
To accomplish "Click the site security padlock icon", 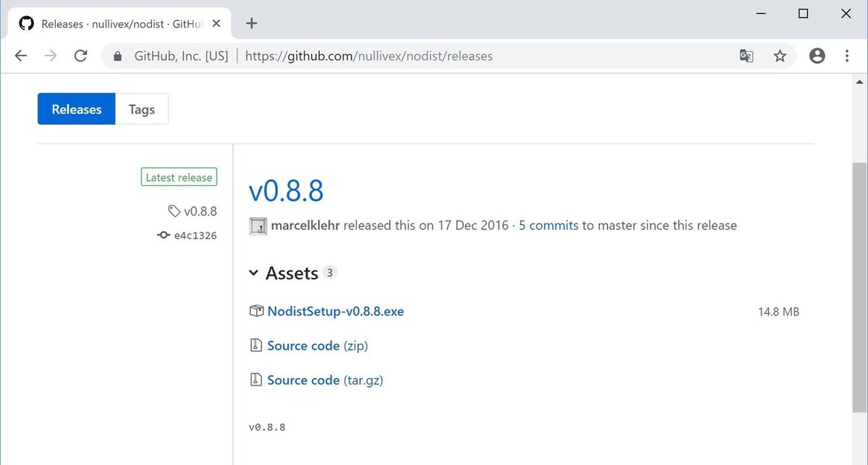I will click(x=116, y=55).
